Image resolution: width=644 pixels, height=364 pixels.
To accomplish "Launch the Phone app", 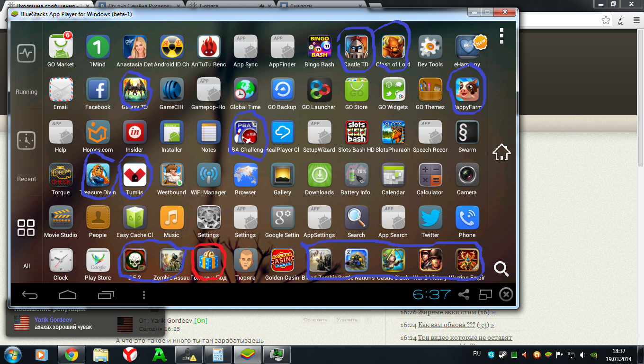I will 467,218.
